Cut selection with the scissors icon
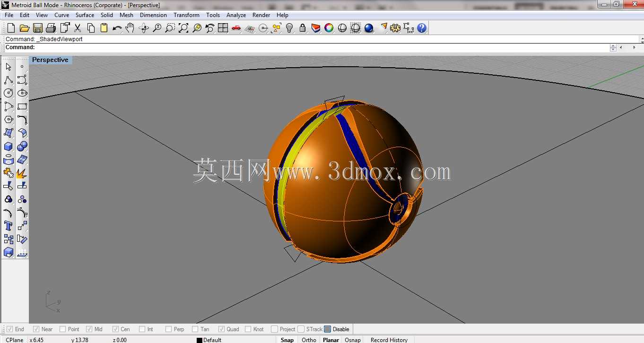644x343 pixels. pos(78,28)
